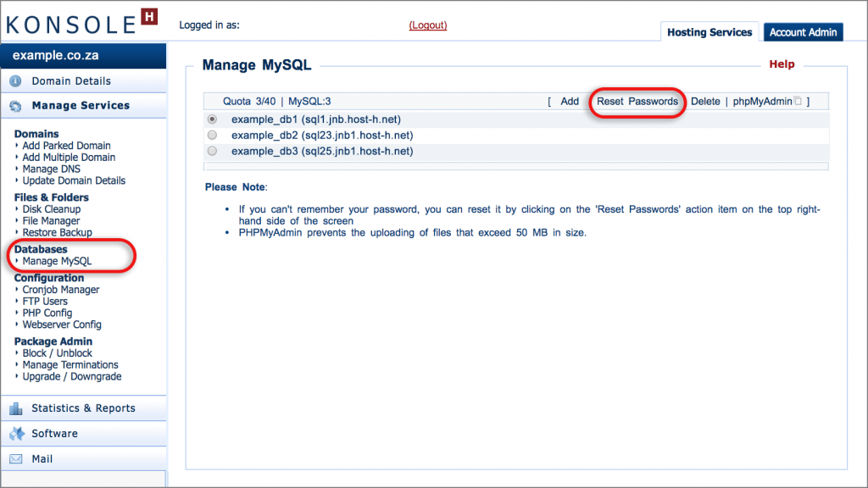Select the example_db3 radio button
This screenshot has width=868, height=488.
pos(211,151)
